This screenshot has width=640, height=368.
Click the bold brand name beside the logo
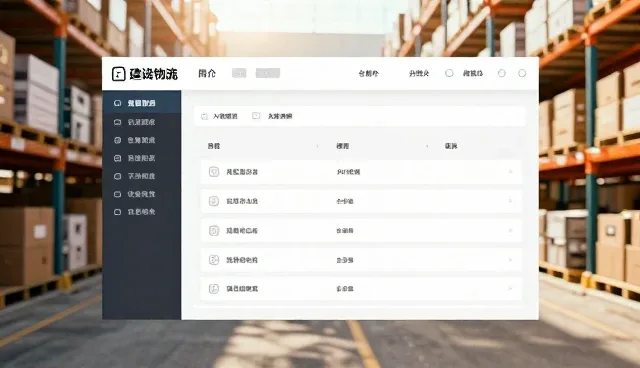pos(153,74)
